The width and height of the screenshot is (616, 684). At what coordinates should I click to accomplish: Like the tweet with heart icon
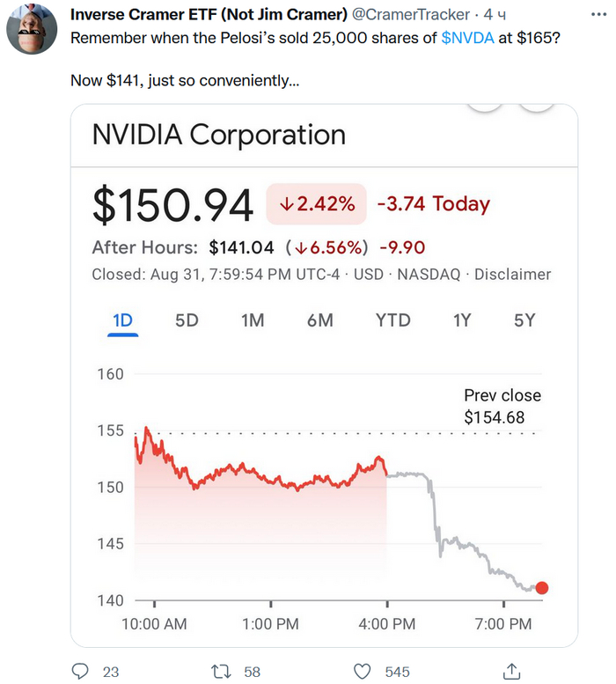coord(363,672)
